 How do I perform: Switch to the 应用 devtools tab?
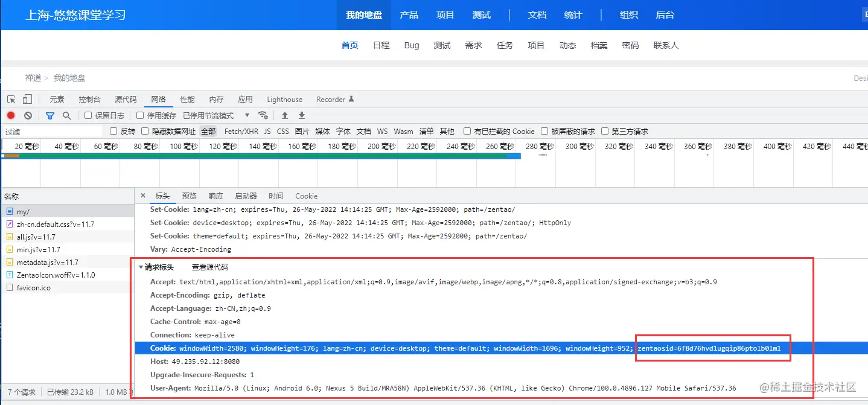pos(245,100)
